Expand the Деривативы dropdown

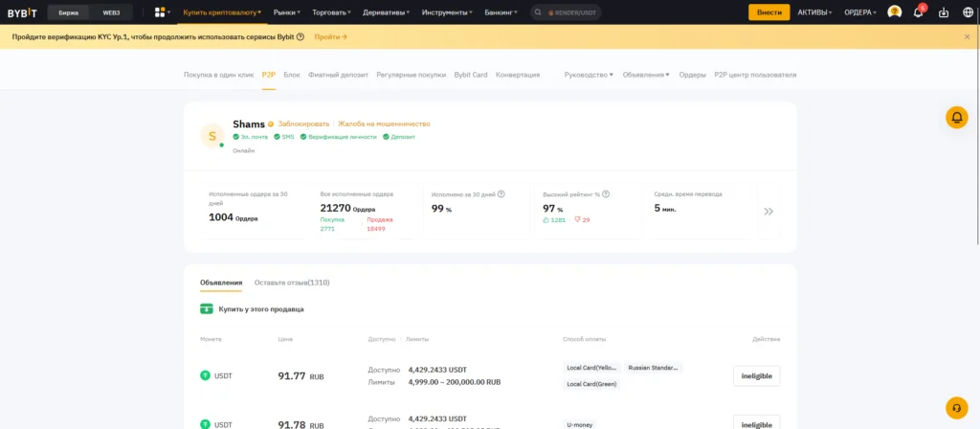[387, 11]
